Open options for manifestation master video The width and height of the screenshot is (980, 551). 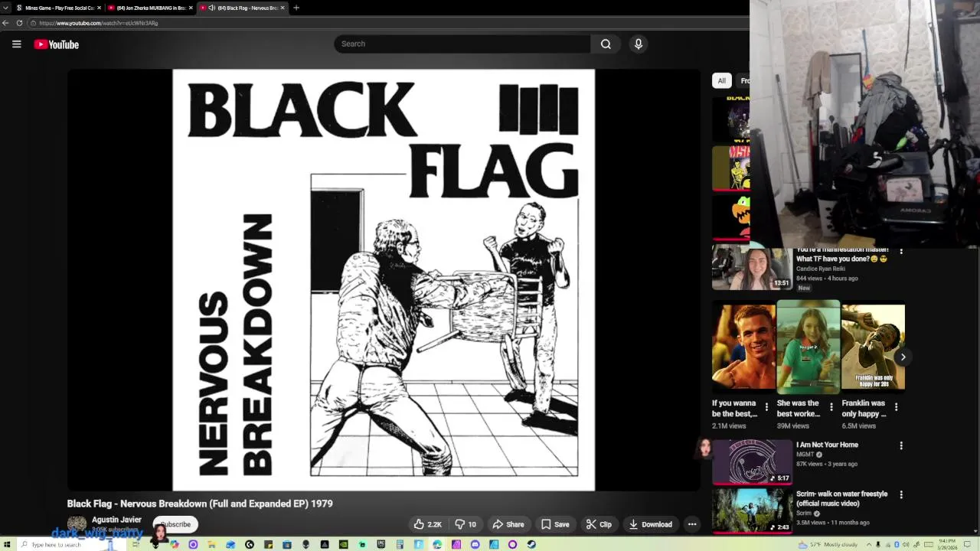click(901, 252)
